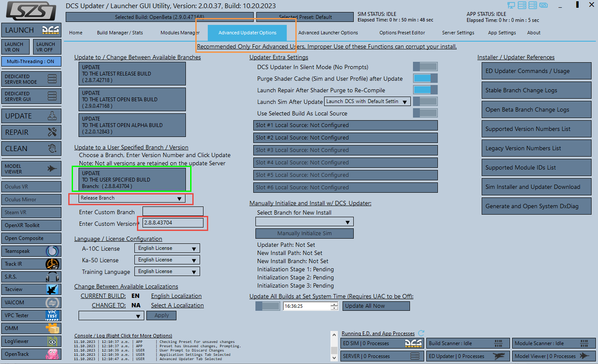Image resolution: width=598 pixels, height=364 pixels.
Task: Launch Track IR from the sidebar
Action: (x=31, y=264)
